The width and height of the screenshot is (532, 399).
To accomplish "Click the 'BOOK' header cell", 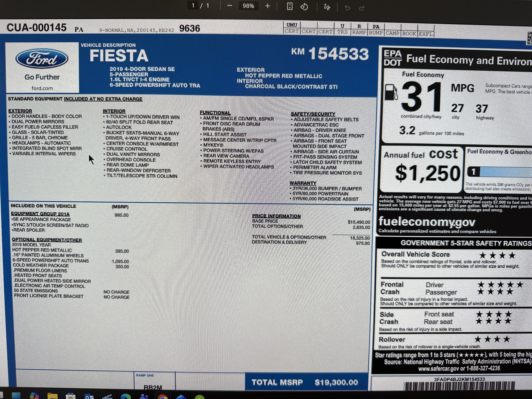I will (409, 34).
